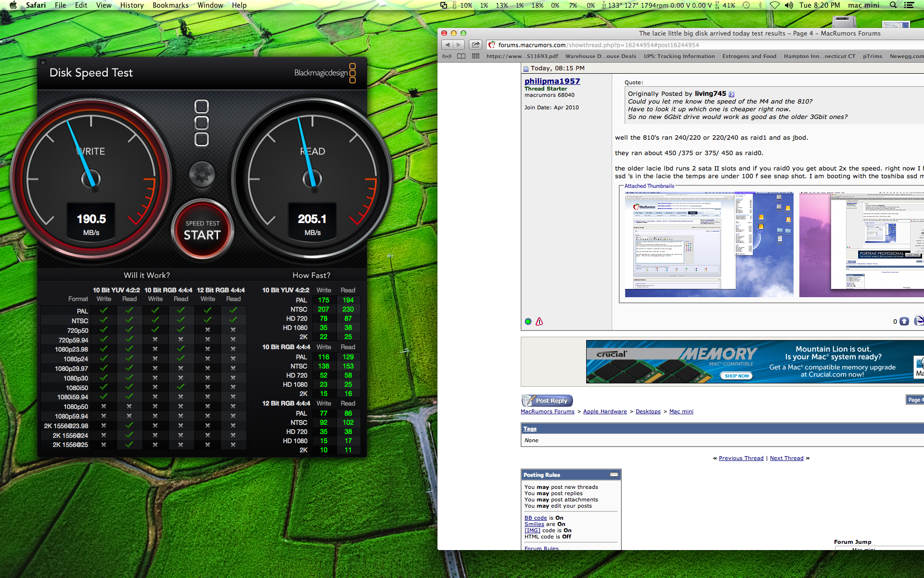Open the Bookmarks menu
924x578 pixels.
170,5
